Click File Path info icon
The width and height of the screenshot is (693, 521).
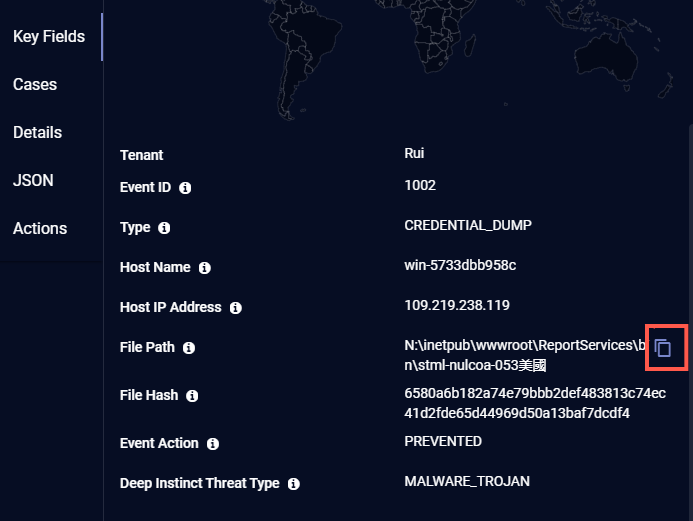click(189, 348)
